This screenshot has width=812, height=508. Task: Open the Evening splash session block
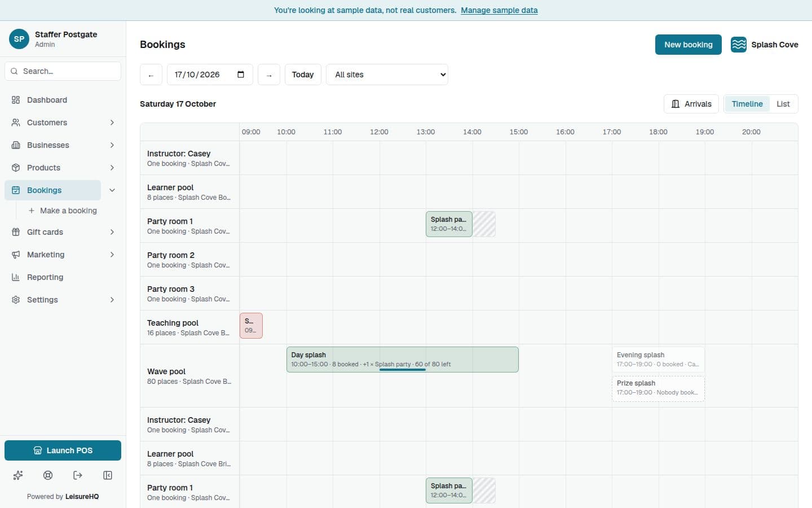click(658, 360)
